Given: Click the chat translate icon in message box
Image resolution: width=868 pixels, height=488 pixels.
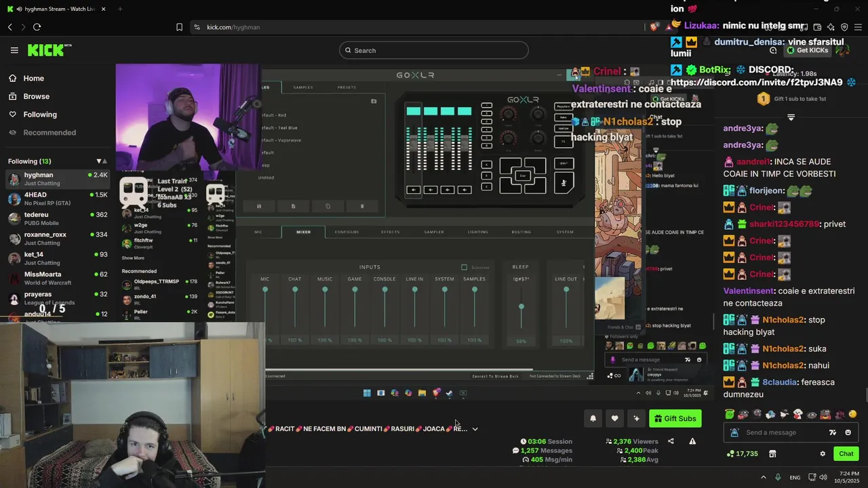Looking at the screenshot, I should point(833,432).
